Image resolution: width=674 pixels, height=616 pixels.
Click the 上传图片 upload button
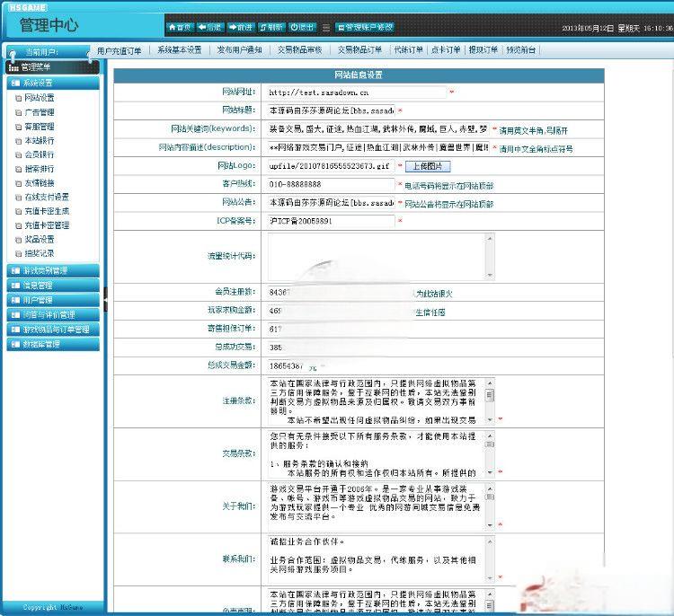coord(427,166)
